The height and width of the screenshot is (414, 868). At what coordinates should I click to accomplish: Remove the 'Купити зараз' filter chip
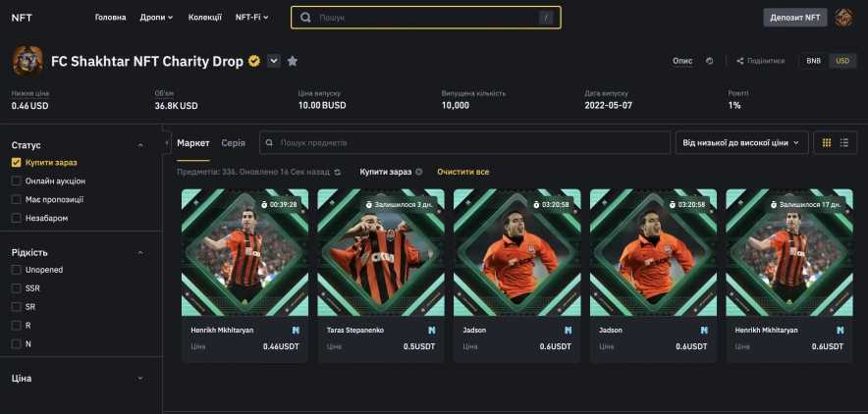pyautogui.click(x=419, y=172)
